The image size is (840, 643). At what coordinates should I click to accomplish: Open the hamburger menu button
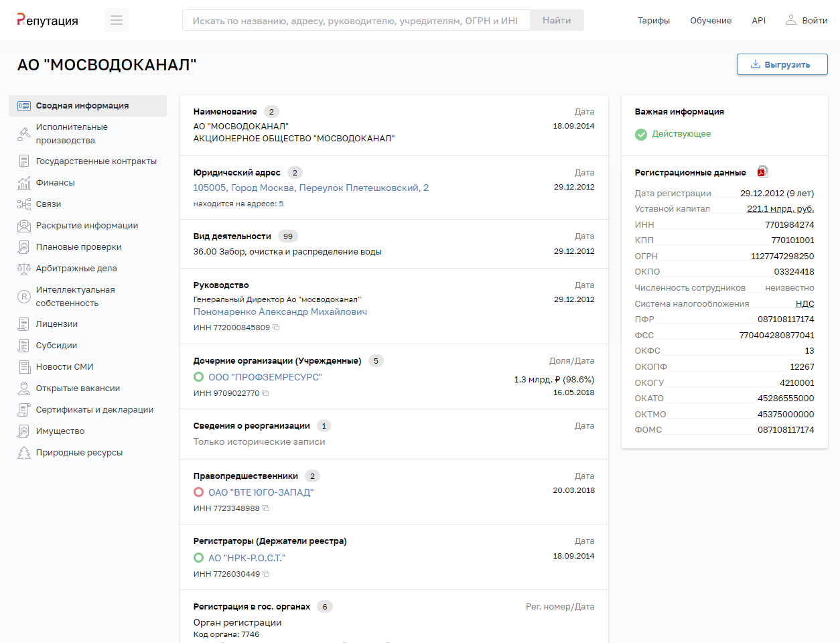pyautogui.click(x=117, y=20)
